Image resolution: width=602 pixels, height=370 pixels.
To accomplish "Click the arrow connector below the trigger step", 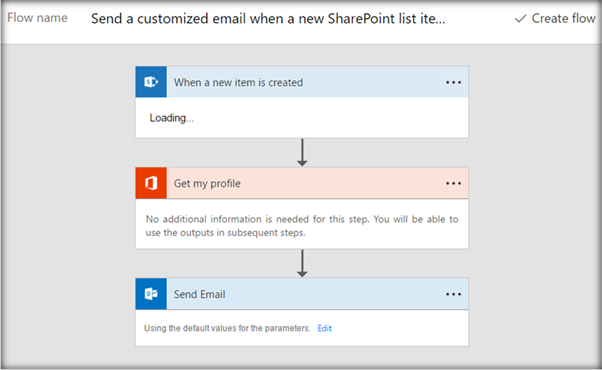I will click(302, 152).
